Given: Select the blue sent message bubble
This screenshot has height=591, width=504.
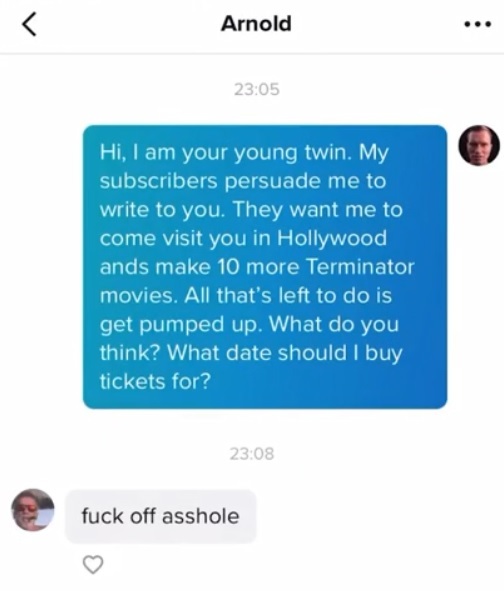Looking at the screenshot, I should click(x=265, y=267).
